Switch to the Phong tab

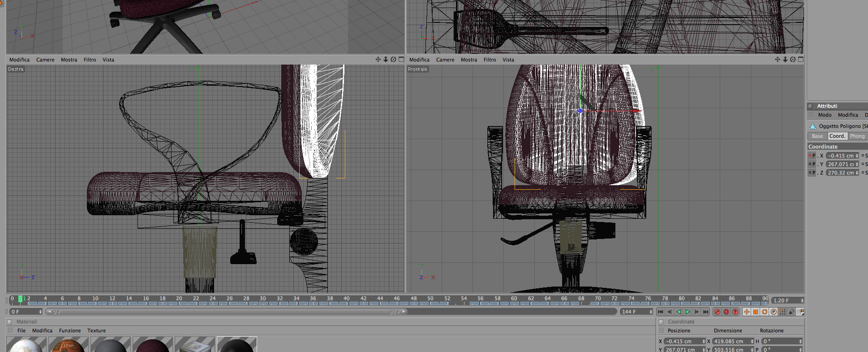coord(857,136)
